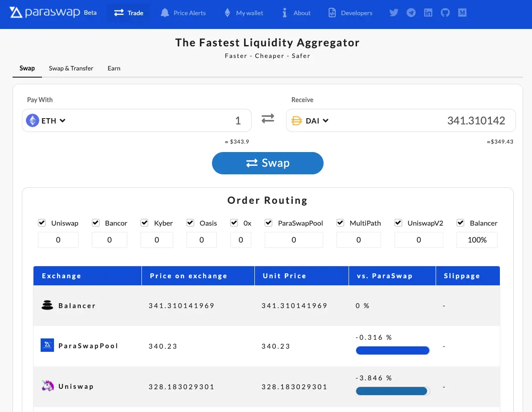
Task: Click the Slippage column header
Action: (468, 276)
